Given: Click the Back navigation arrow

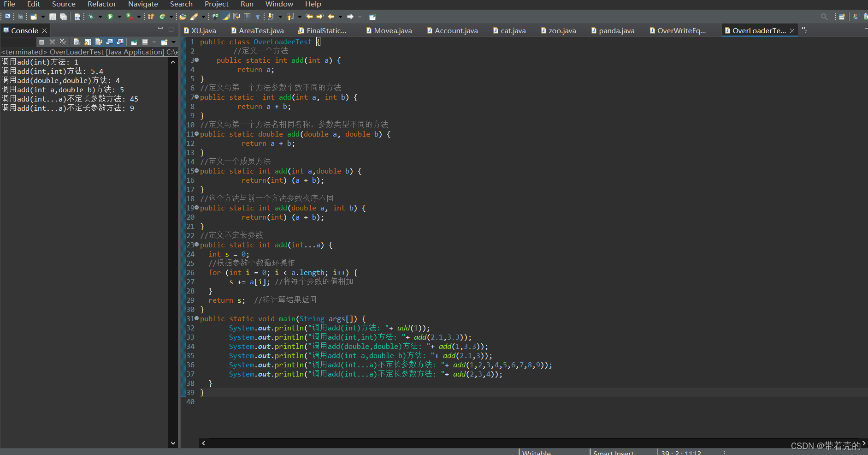Looking at the screenshot, I should tap(331, 17).
